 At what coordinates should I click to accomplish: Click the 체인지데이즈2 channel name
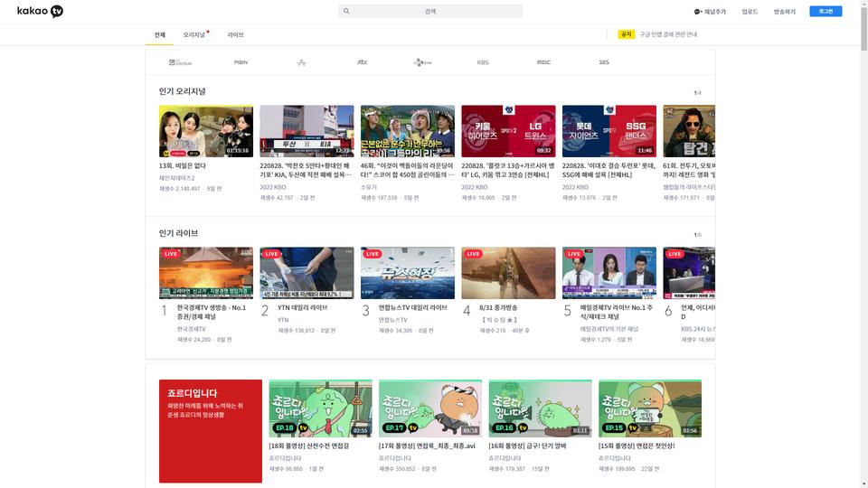click(176, 178)
